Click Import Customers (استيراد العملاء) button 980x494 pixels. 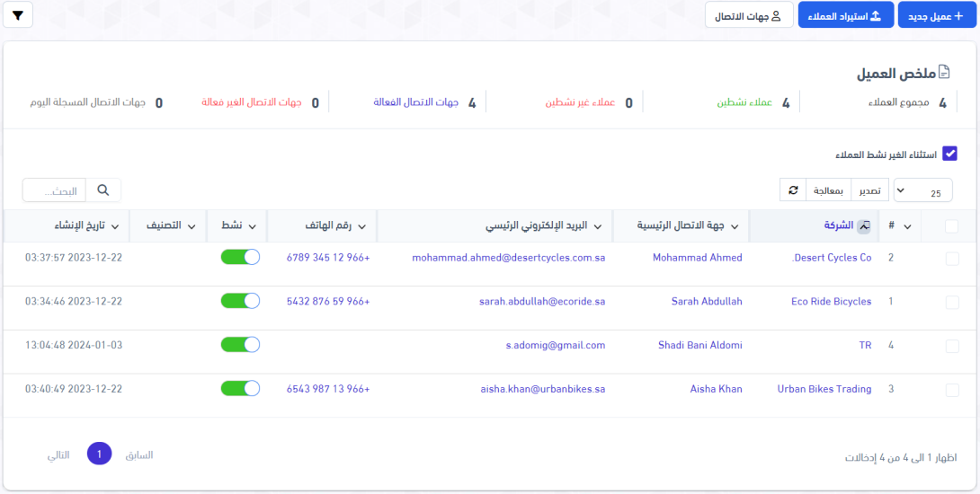coord(846,15)
